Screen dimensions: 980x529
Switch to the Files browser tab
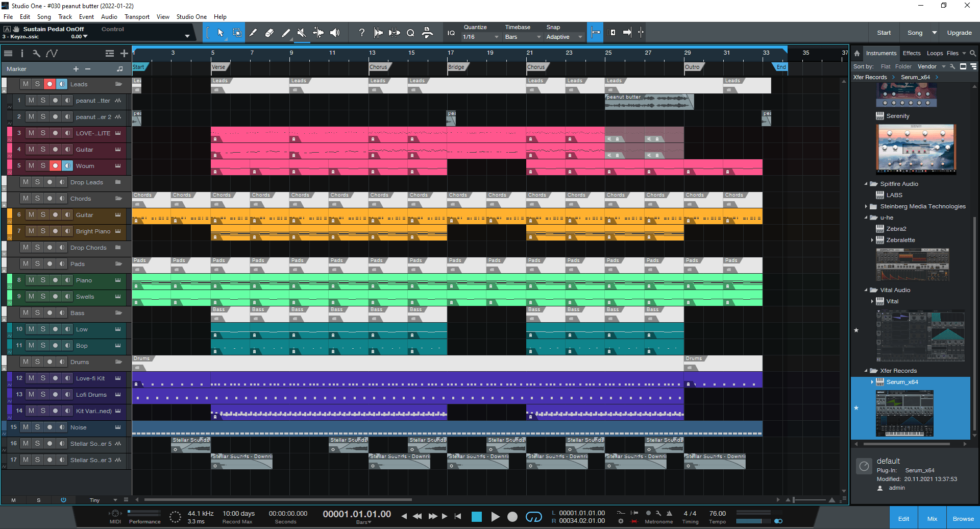pos(952,53)
